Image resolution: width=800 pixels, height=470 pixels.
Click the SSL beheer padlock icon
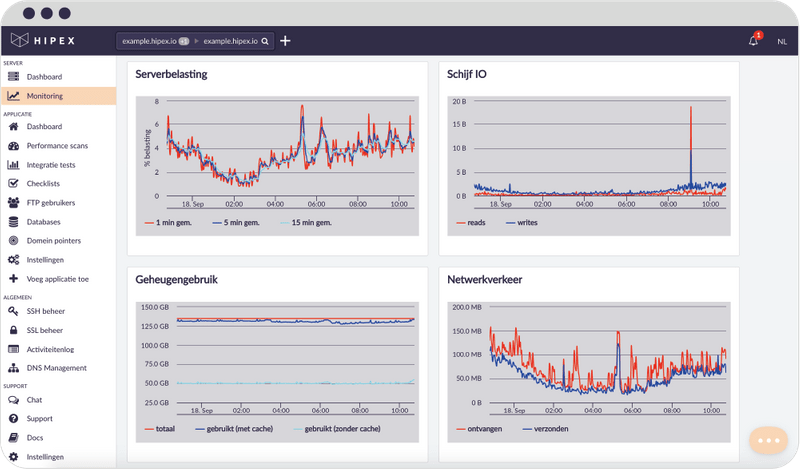(x=13, y=330)
